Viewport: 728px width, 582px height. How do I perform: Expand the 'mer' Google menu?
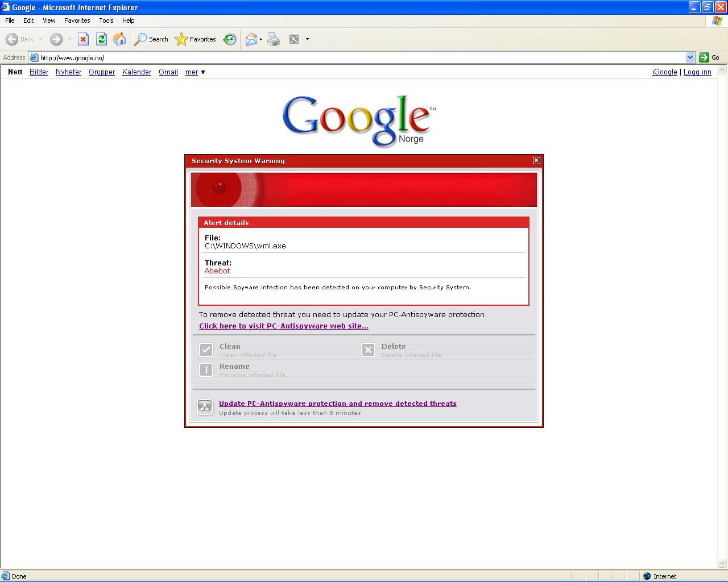point(195,72)
